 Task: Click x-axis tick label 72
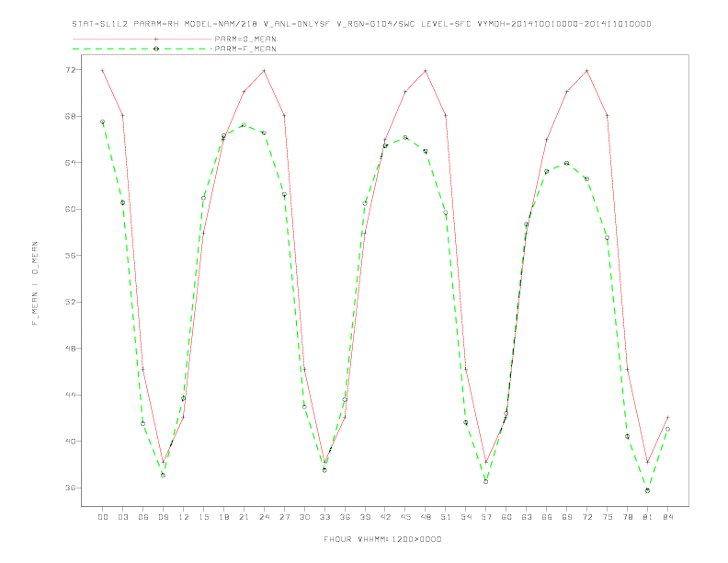tap(586, 517)
